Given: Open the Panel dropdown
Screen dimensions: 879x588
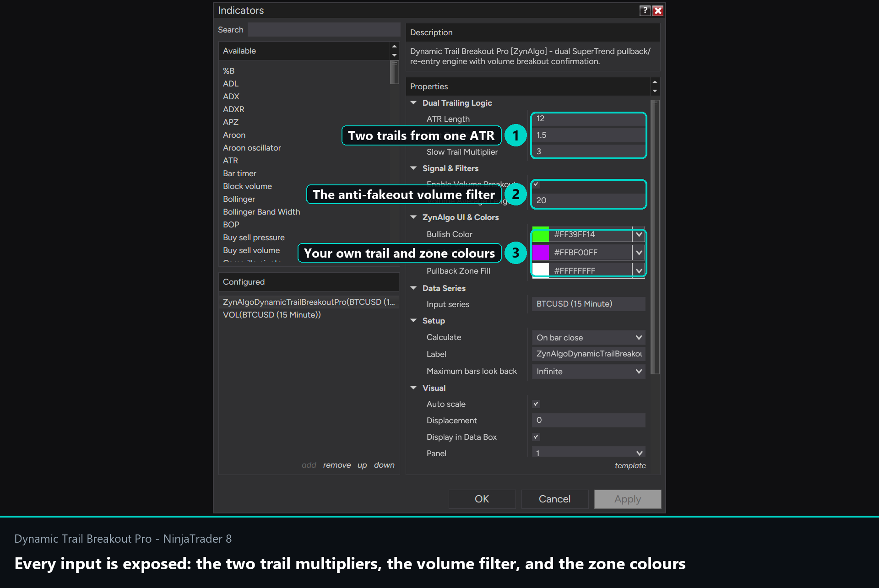Looking at the screenshot, I should point(589,453).
